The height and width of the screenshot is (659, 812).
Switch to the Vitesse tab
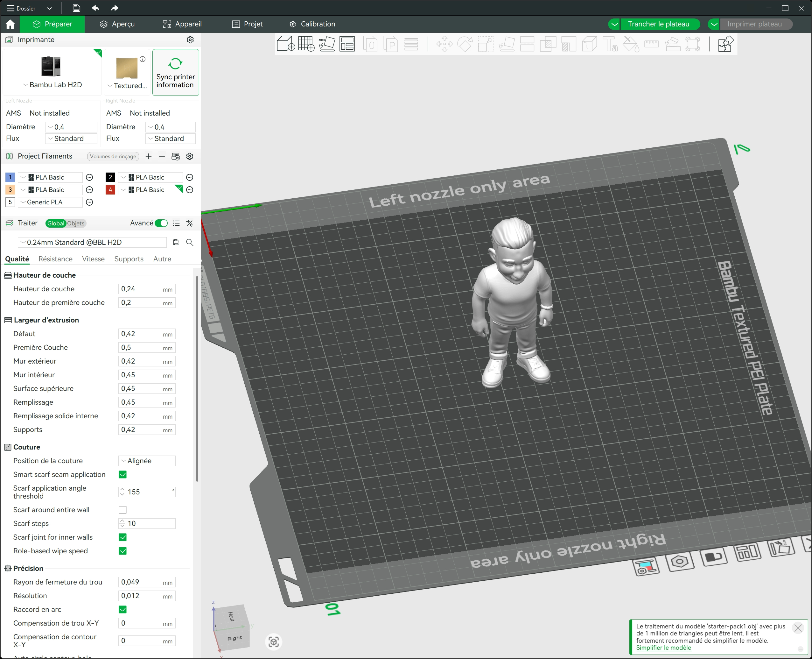(93, 259)
